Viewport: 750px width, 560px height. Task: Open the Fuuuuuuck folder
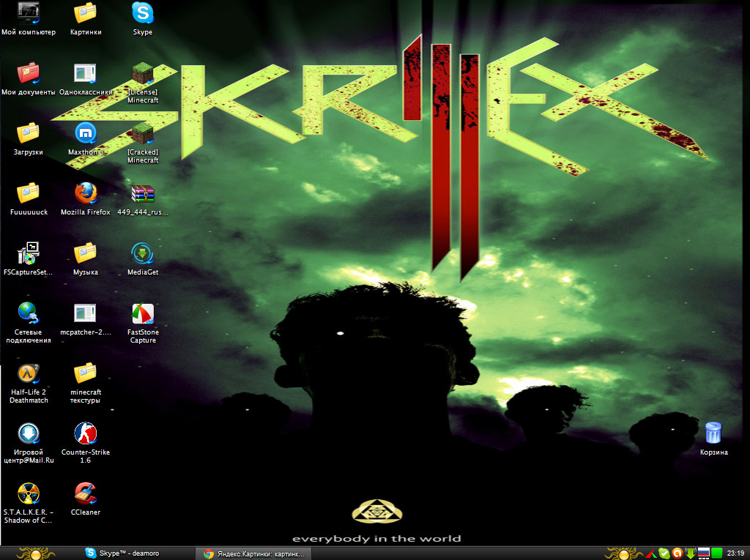point(29,199)
